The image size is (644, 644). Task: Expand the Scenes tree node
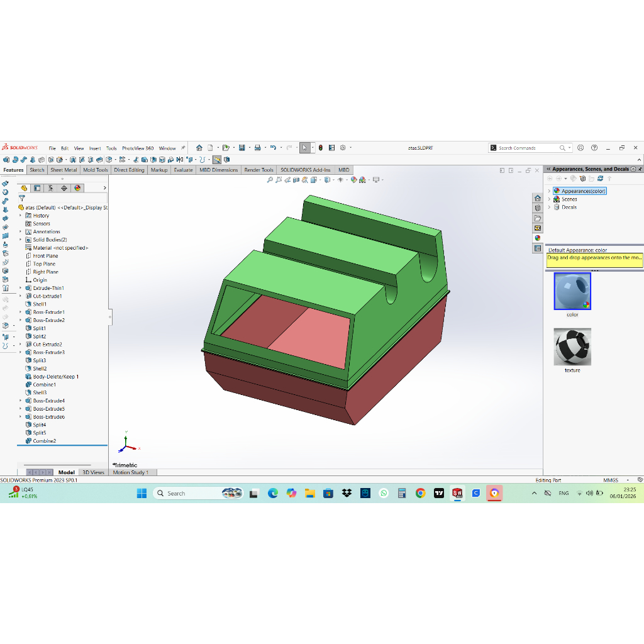[549, 199]
